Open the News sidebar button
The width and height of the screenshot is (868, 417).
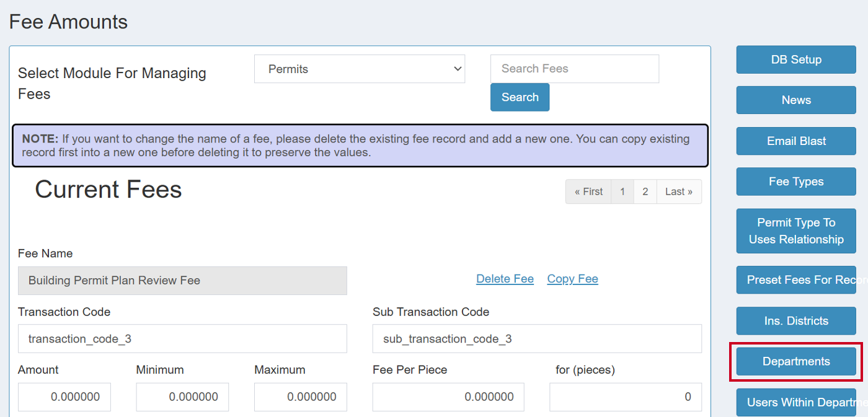(796, 100)
